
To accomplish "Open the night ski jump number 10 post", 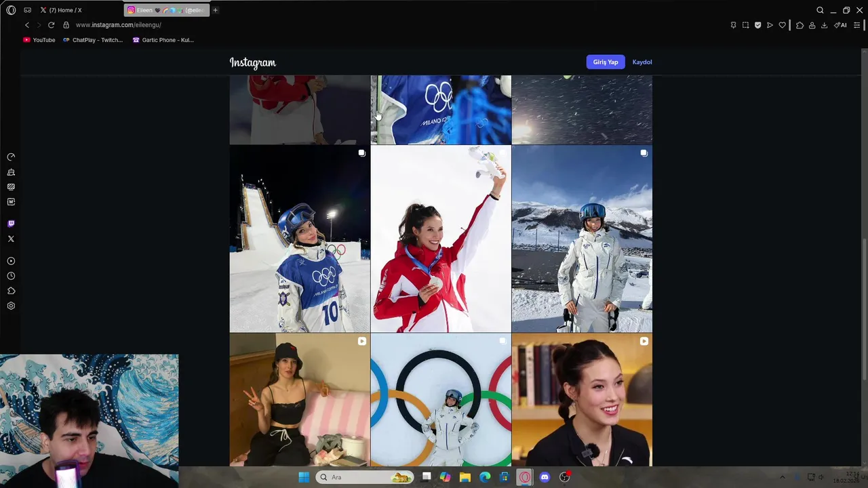I will coord(300,239).
